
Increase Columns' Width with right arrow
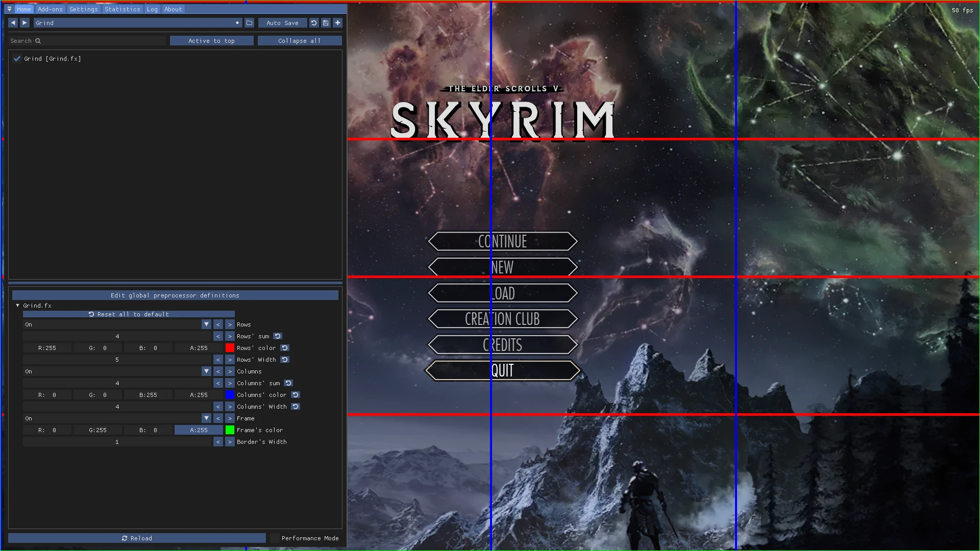(x=230, y=407)
